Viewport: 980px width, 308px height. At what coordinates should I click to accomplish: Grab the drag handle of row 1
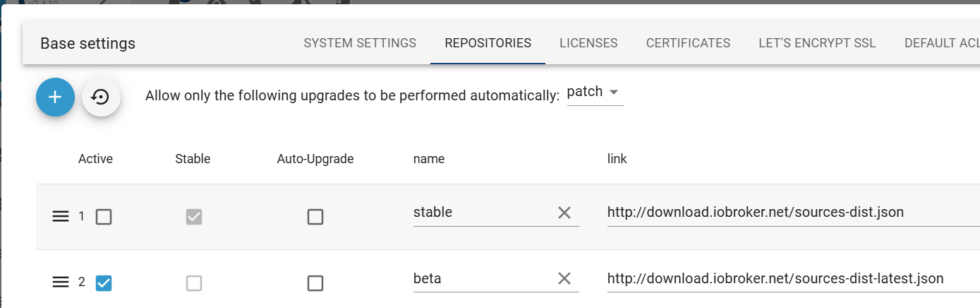[61, 216]
